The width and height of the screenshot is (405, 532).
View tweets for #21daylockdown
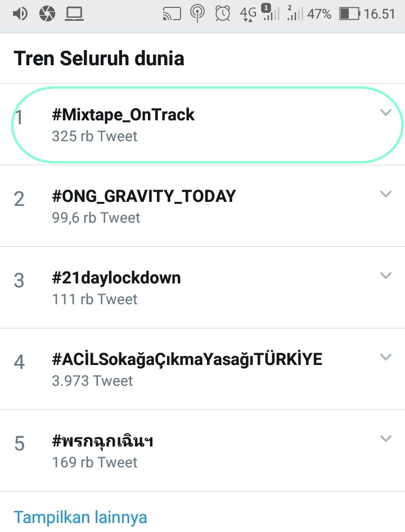pos(116,278)
